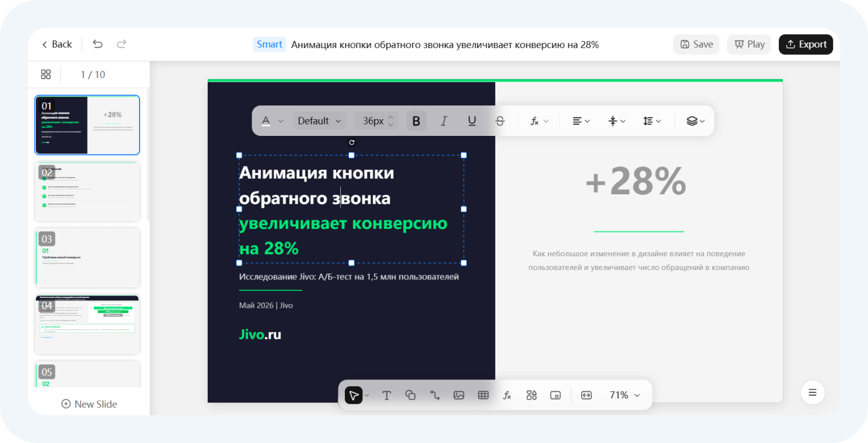The height and width of the screenshot is (443, 868).
Task: Open the elements library icon
Action: click(531, 395)
